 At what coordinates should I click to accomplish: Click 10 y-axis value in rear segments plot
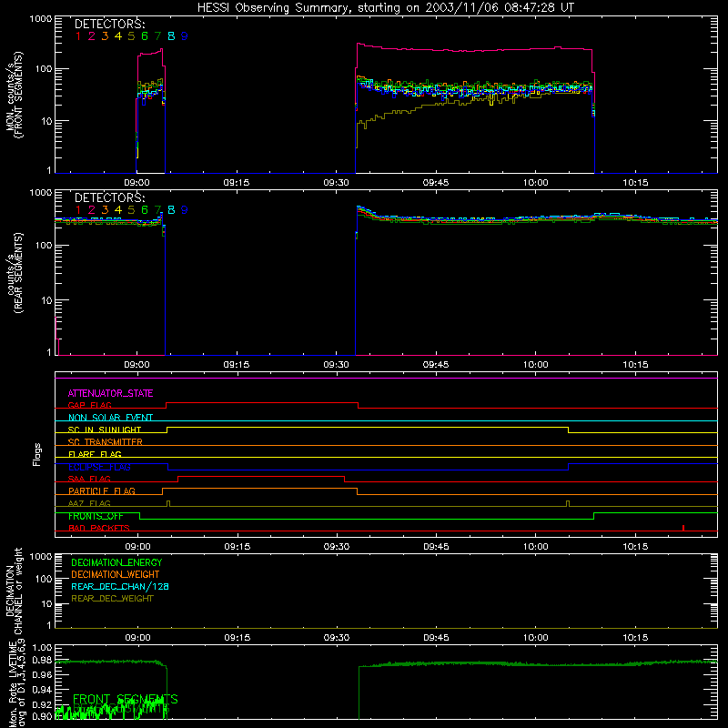[46, 300]
